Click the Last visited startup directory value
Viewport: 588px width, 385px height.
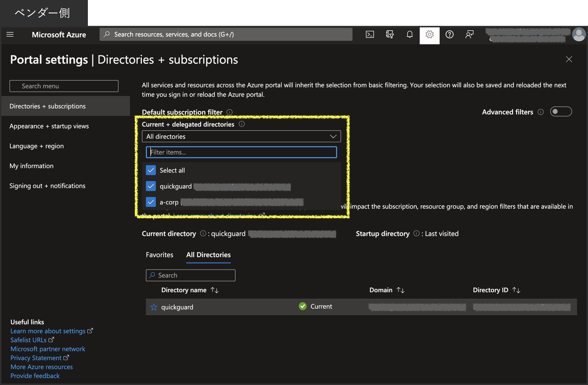[442, 234]
